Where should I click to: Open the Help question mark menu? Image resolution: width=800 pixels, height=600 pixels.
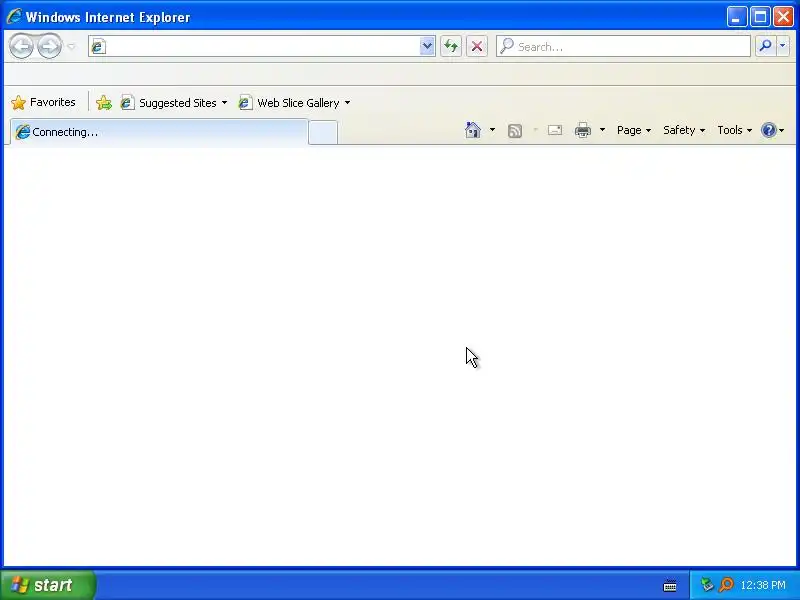pos(772,130)
